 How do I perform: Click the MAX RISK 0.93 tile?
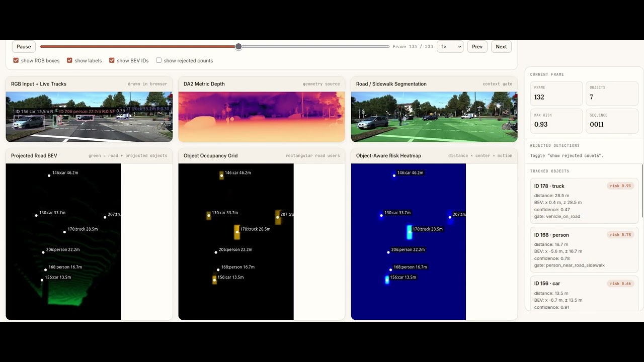(556, 121)
